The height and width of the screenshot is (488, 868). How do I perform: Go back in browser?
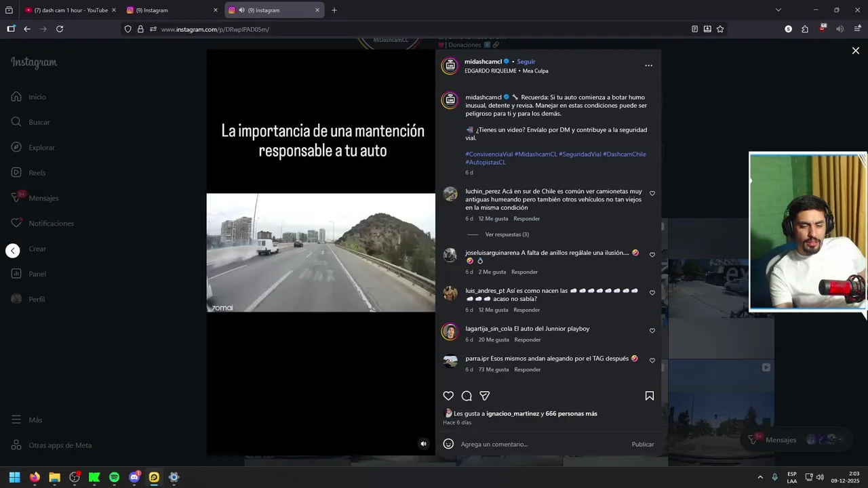[27, 29]
